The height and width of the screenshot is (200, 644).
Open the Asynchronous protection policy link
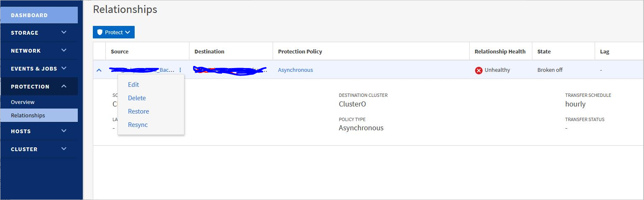(295, 70)
